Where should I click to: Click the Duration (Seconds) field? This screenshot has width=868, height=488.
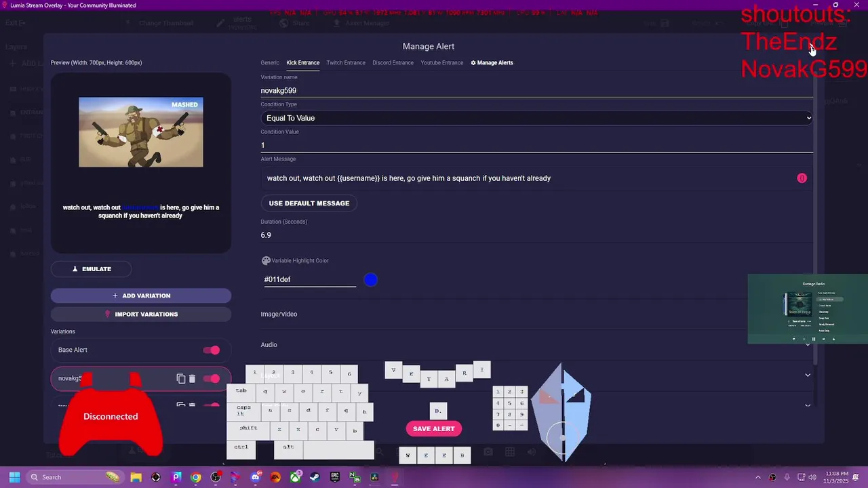tap(536, 235)
